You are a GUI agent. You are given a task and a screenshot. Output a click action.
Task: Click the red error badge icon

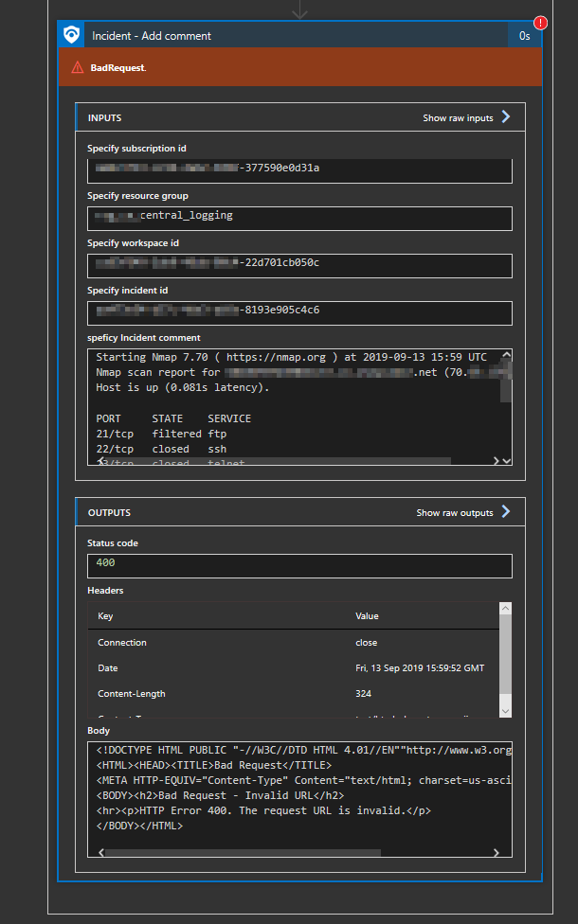click(540, 23)
